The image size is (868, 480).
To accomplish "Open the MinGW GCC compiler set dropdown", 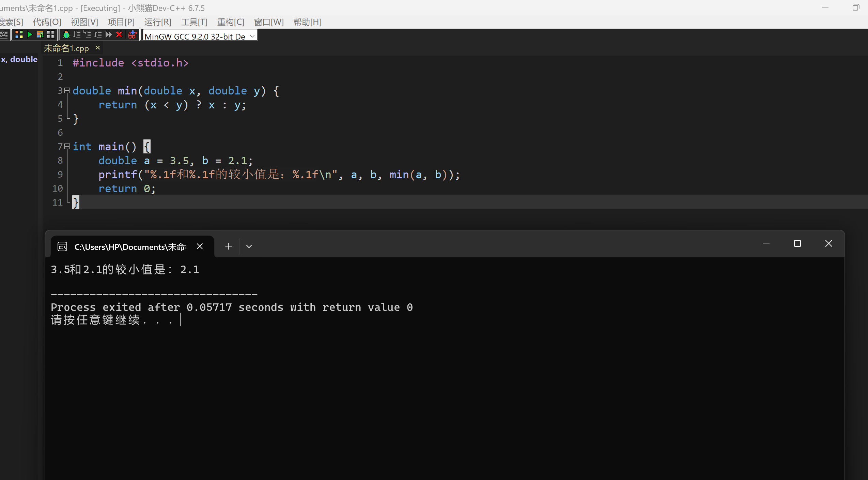I will (x=252, y=36).
